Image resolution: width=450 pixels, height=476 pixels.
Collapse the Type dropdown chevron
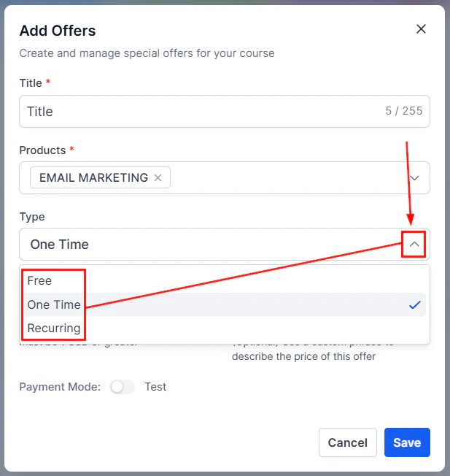point(414,245)
